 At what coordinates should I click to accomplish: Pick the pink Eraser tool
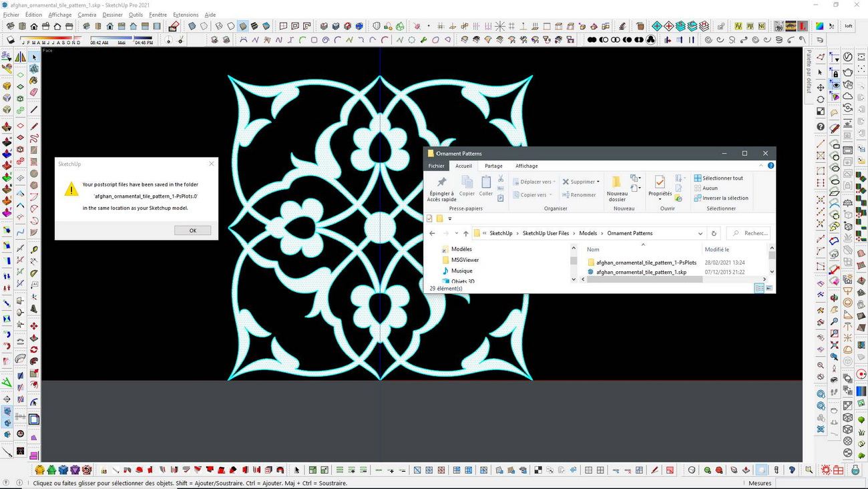pos(34,92)
